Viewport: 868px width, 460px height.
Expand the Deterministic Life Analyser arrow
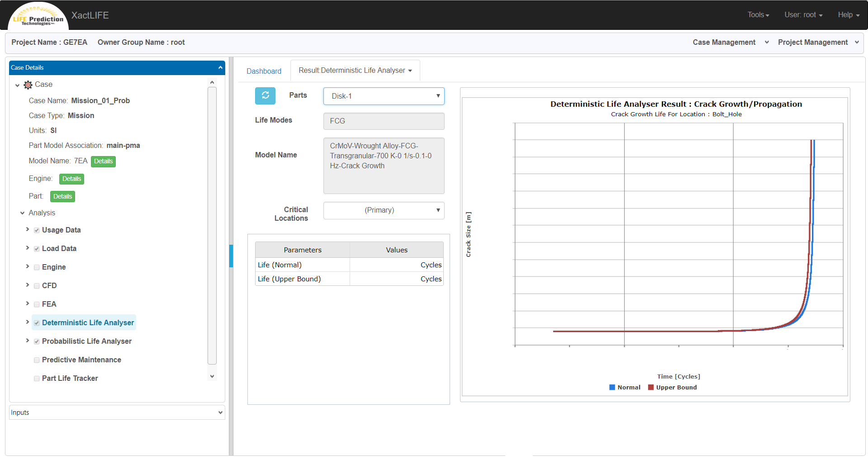coord(27,322)
